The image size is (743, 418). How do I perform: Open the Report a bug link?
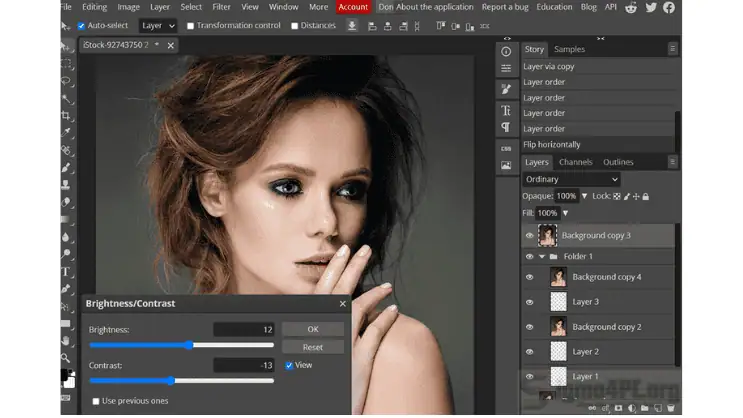pos(505,7)
